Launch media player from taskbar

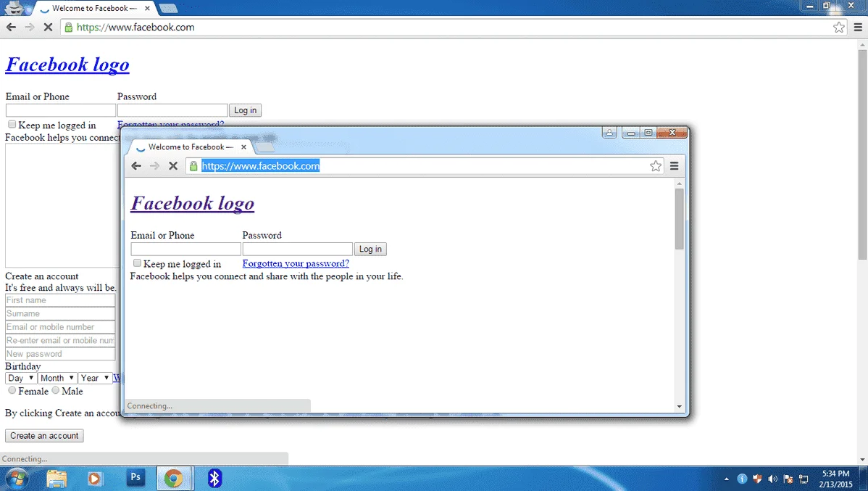coord(95,478)
